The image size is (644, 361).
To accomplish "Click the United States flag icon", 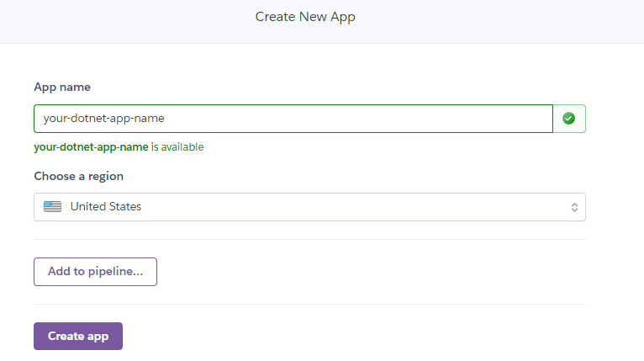I will pos(53,206).
